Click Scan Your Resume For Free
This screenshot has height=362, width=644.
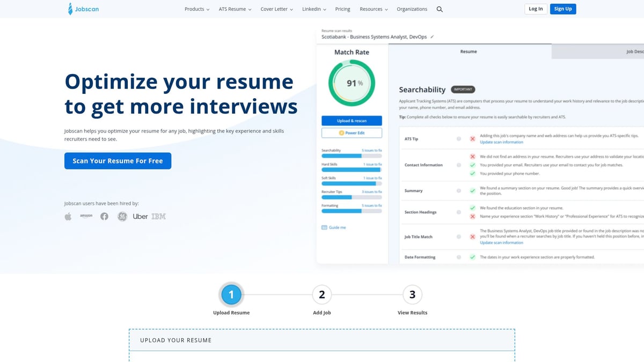pos(118,161)
